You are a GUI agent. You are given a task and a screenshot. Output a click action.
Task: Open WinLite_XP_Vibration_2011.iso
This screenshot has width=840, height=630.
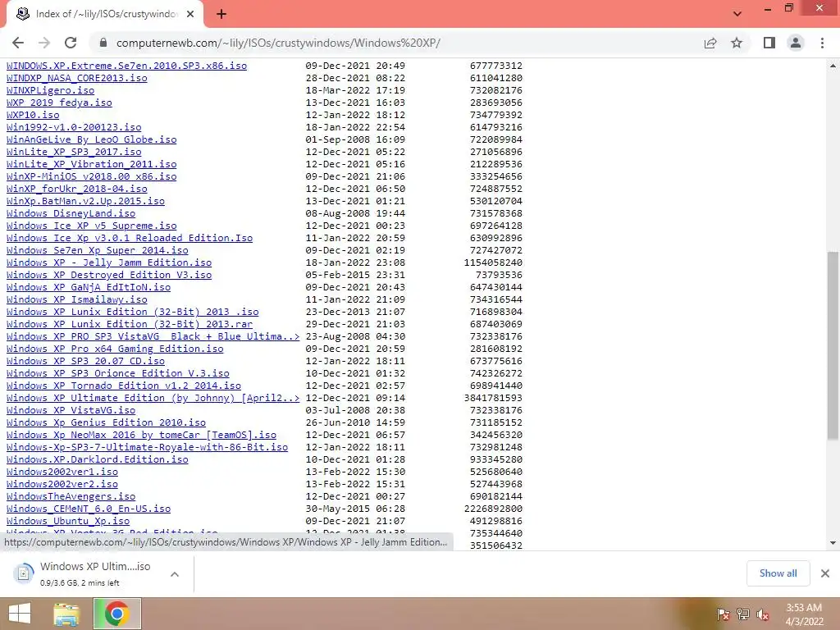(x=91, y=164)
